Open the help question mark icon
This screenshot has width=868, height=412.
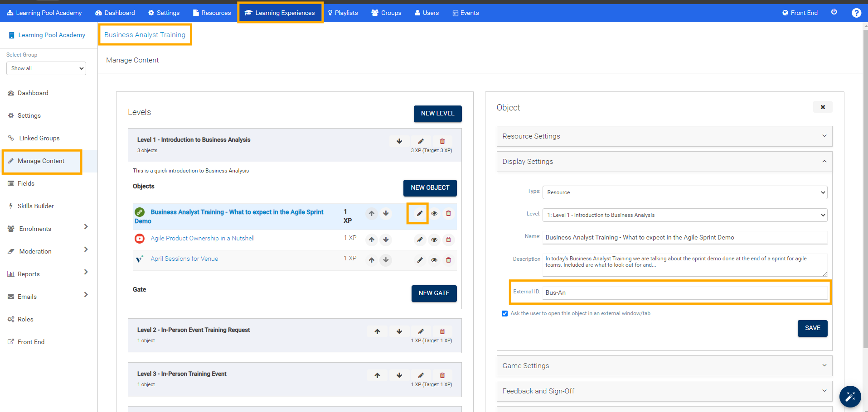click(x=856, y=13)
